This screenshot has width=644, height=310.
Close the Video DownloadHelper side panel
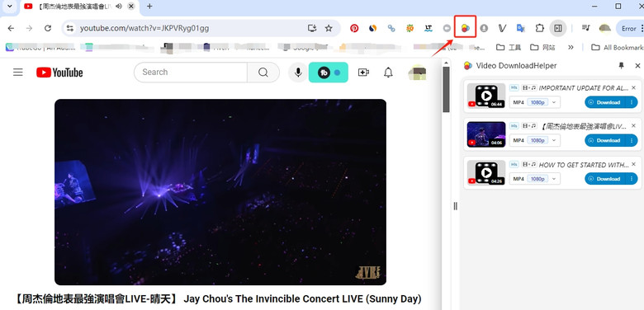click(637, 66)
